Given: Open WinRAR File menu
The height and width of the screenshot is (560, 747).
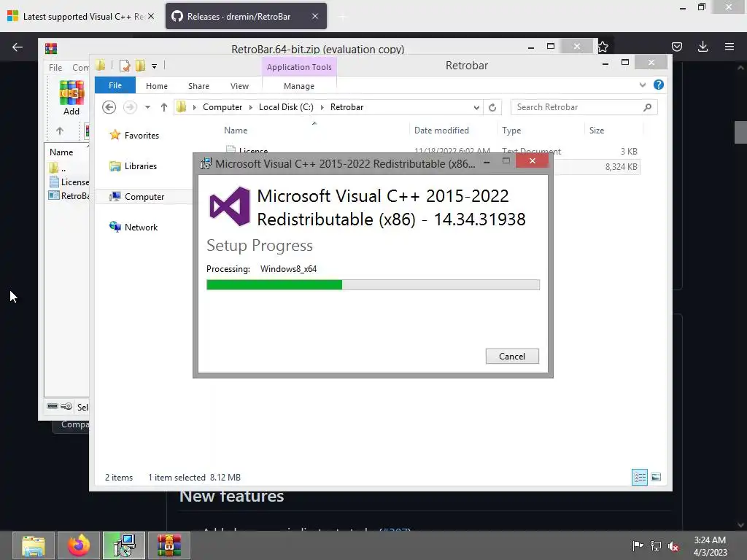Looking at the screenshot, I should click(55, 68).
